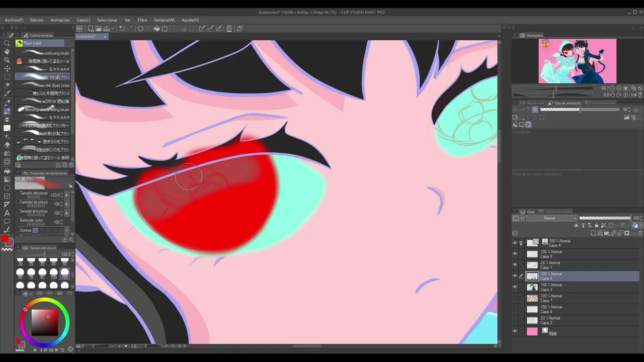Select the Zoom magnifier tool
The width and height of the screenshot is (644, 362).
click(x=7, y=43)
